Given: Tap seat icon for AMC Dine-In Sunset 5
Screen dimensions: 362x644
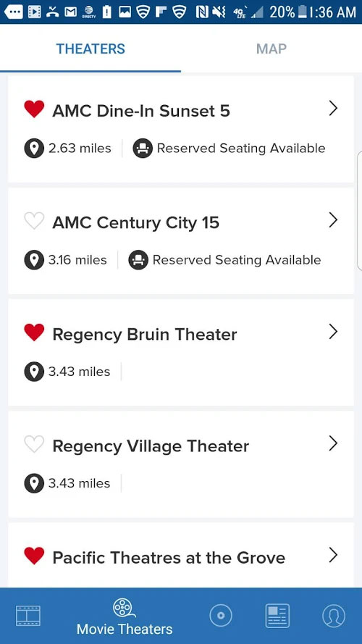Looking at the screenshot, I should 143,149.
